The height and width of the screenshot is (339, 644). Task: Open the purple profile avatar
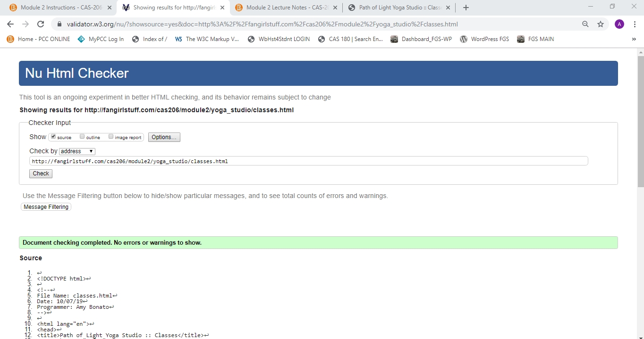tap(619, 24)
